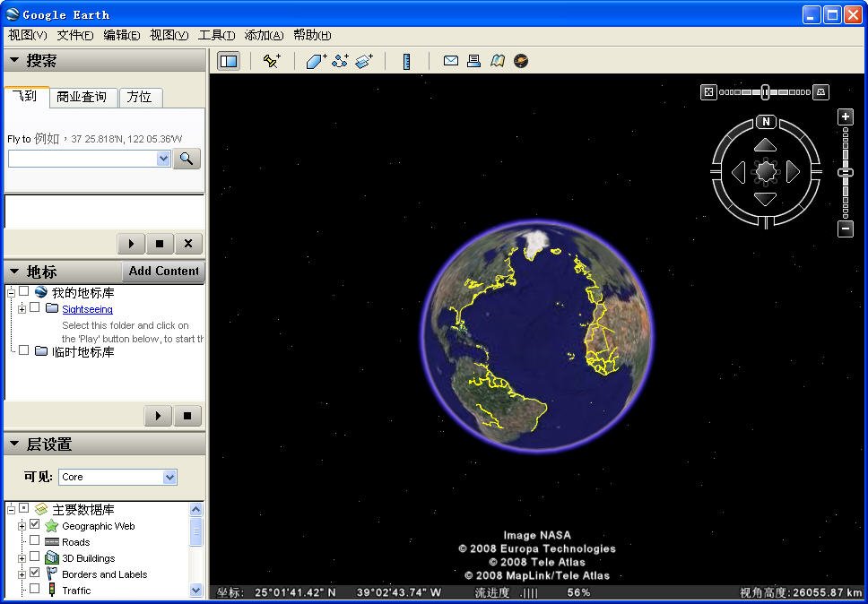Check the 3D Buildings layer box

(35, 557)
